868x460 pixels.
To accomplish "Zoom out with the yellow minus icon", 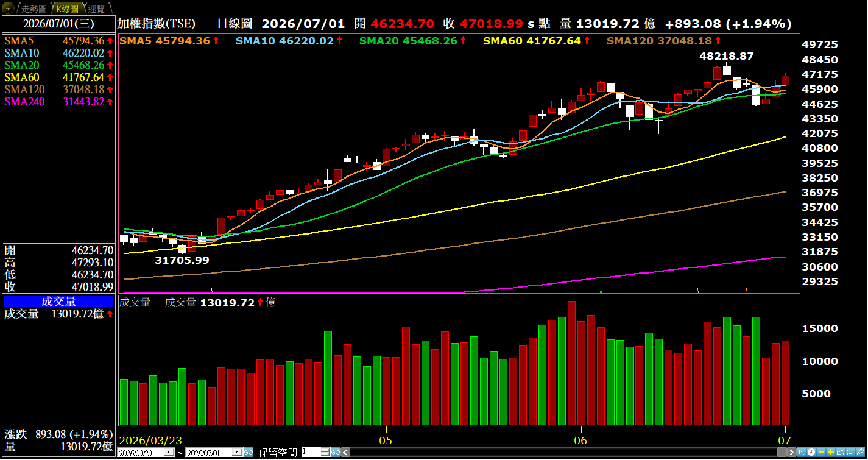I will click(821, 452).
